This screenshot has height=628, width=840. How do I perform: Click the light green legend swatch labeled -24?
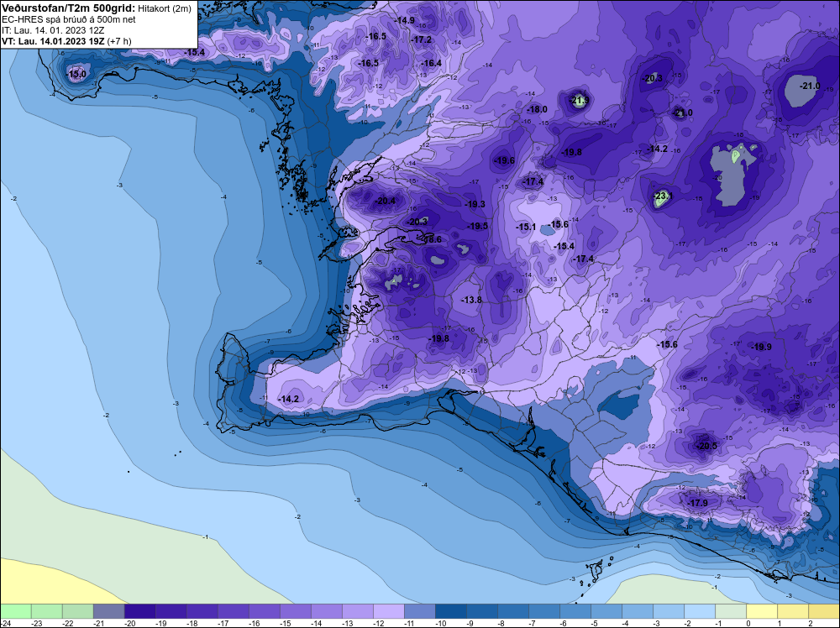(x=16, y=611)
